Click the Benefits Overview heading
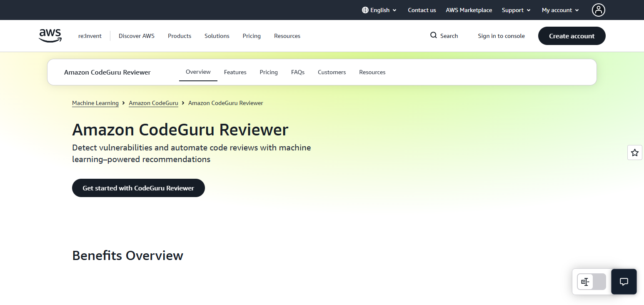644x305 pixels. click(128, 255)
